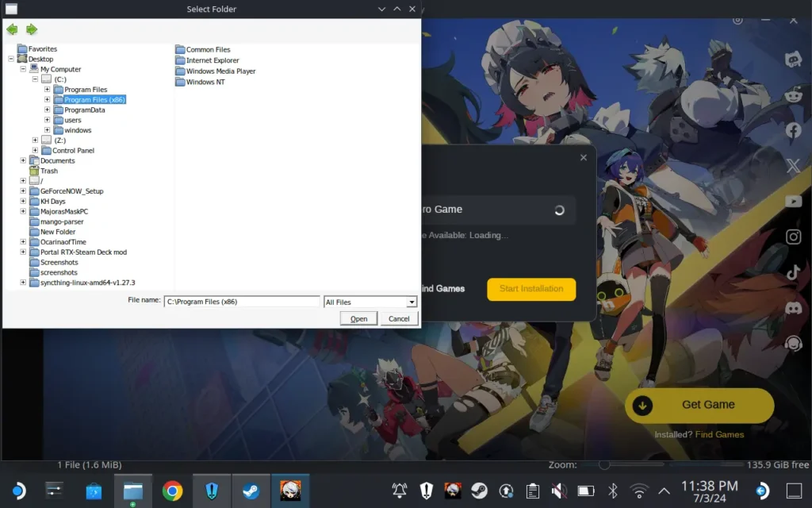Go forward with the green right arrow
The height and width of the screenshot is (508, 812).
pos(32,29)
